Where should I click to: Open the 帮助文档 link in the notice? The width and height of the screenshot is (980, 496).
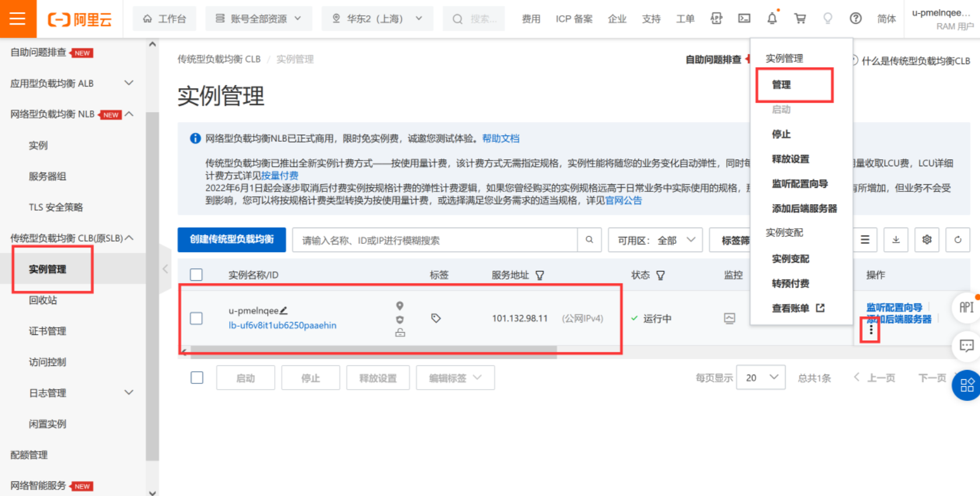coord(501,138)
